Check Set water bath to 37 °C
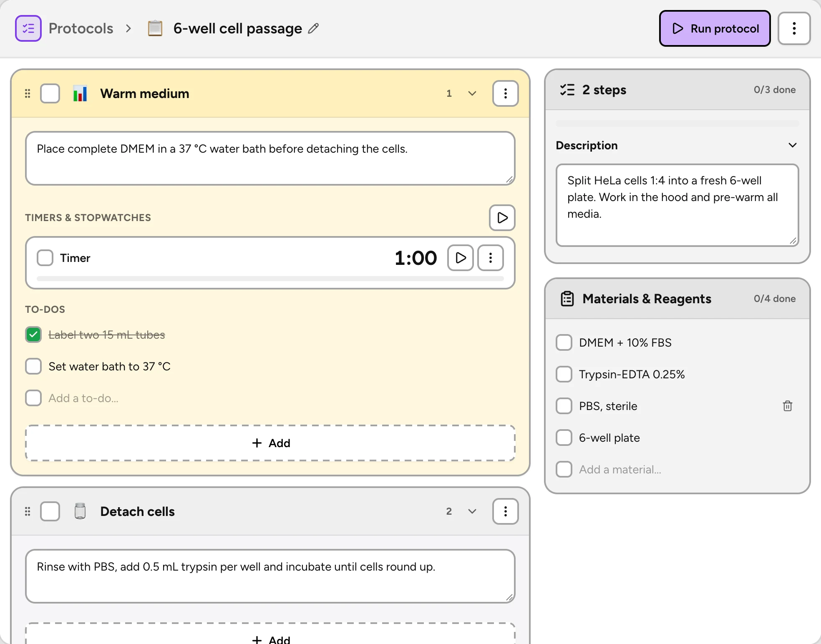 click(33, 366)
